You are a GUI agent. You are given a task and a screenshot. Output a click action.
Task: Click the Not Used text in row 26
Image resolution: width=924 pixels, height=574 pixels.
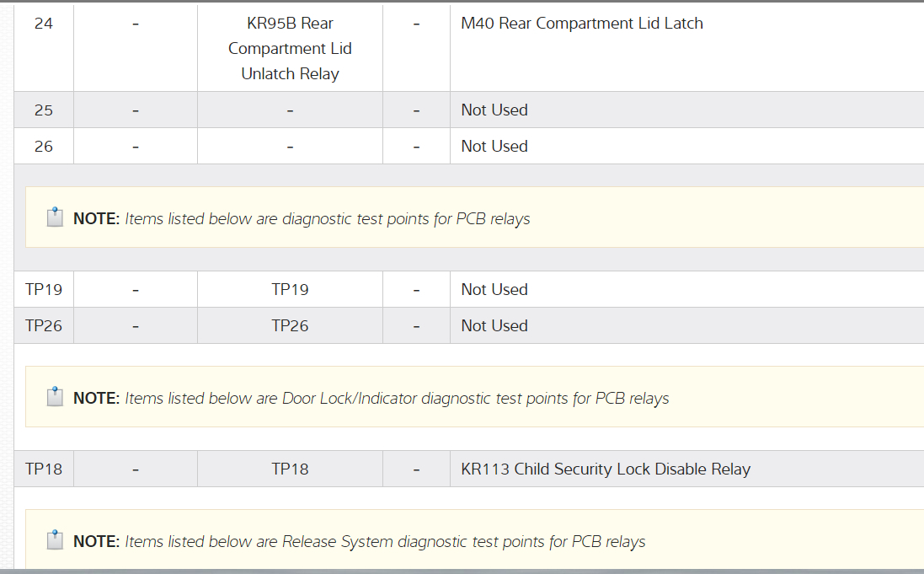pyautogui.click(x=494, y=146)
